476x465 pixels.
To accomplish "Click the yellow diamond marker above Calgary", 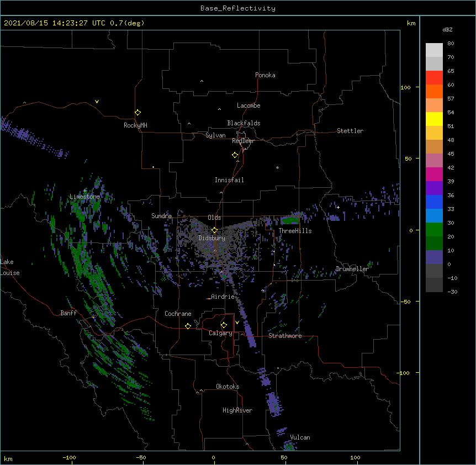I will click(224, 325).
